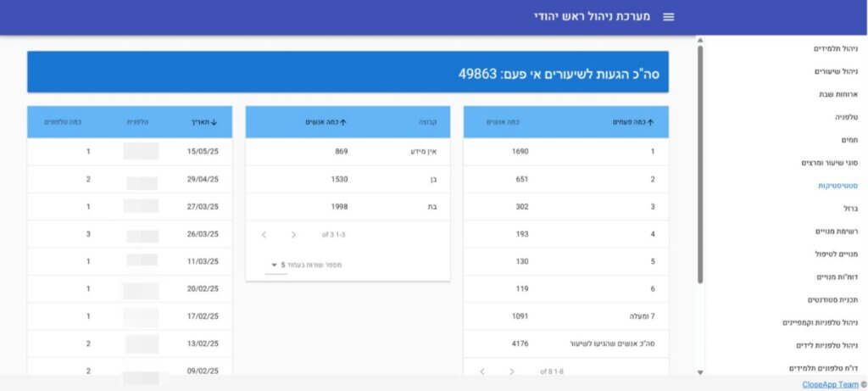This screenshot has height=391, width=868.
Task: Click the 869 cell
Action: coord(341,151)
